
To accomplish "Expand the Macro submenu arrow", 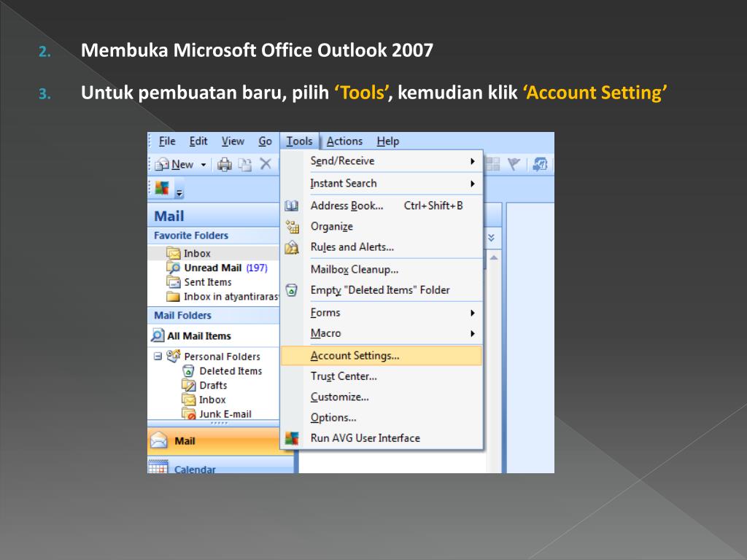I will pos(473,334).
